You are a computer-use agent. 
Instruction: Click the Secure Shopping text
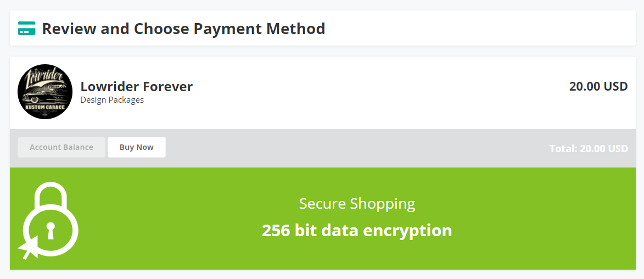[357, 204]
